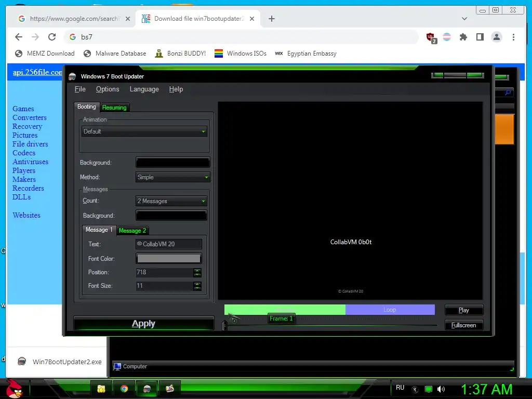The image size is (532, 399).
Task: Click into the Position value field
Action: [164, 272]
